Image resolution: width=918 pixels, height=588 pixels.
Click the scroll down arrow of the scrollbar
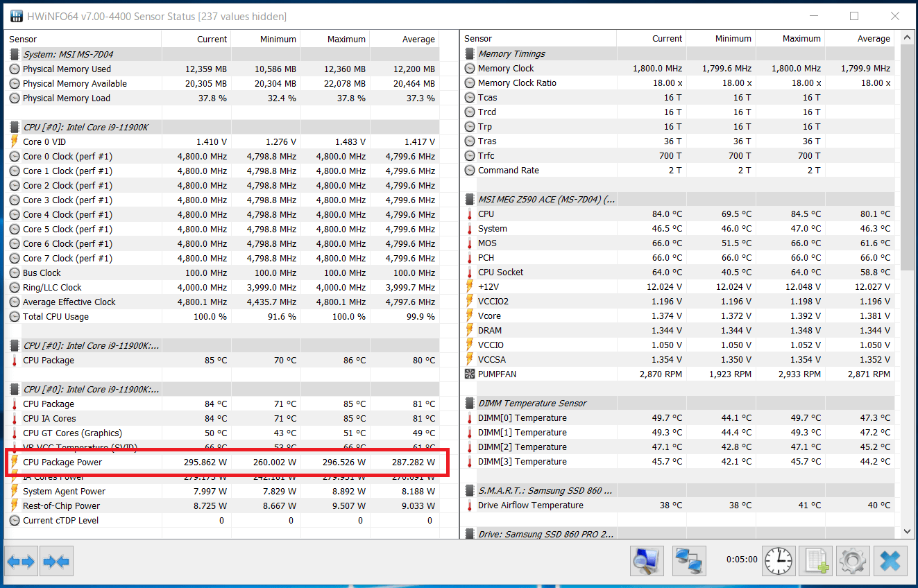907,531
